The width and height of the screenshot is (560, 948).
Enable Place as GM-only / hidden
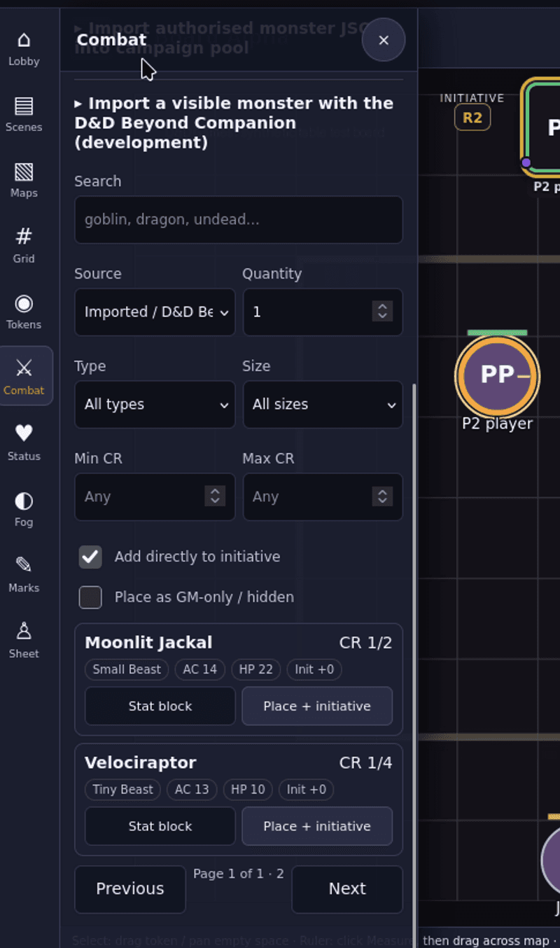[90, 597]
